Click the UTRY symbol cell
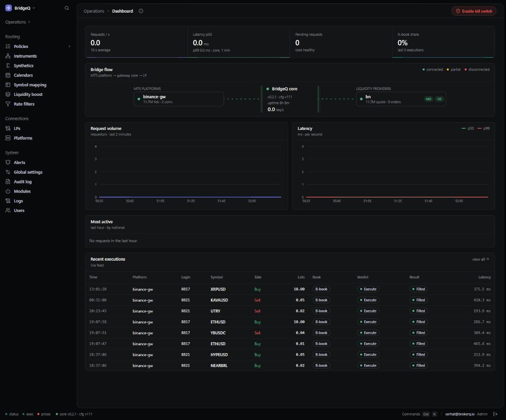The width and height of the screenshot is (506, 420). (x=215, y=311)
